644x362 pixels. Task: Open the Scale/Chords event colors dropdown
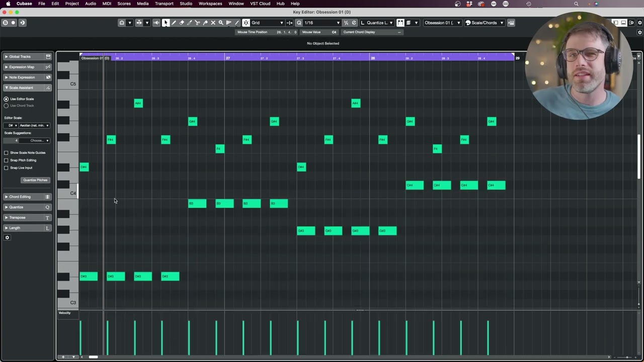[x=484, y=23]
